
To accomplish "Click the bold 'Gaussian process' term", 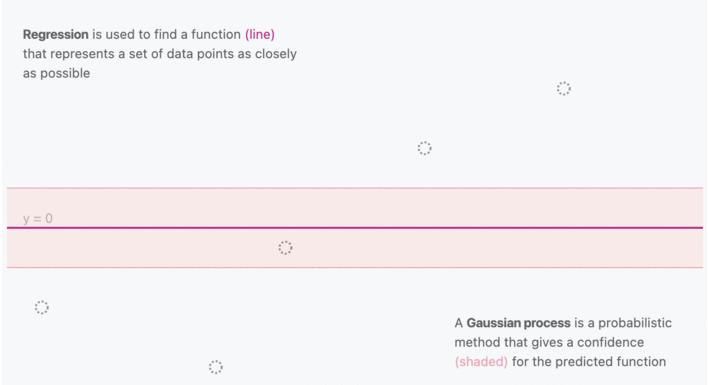I will (x=518, y=323).
